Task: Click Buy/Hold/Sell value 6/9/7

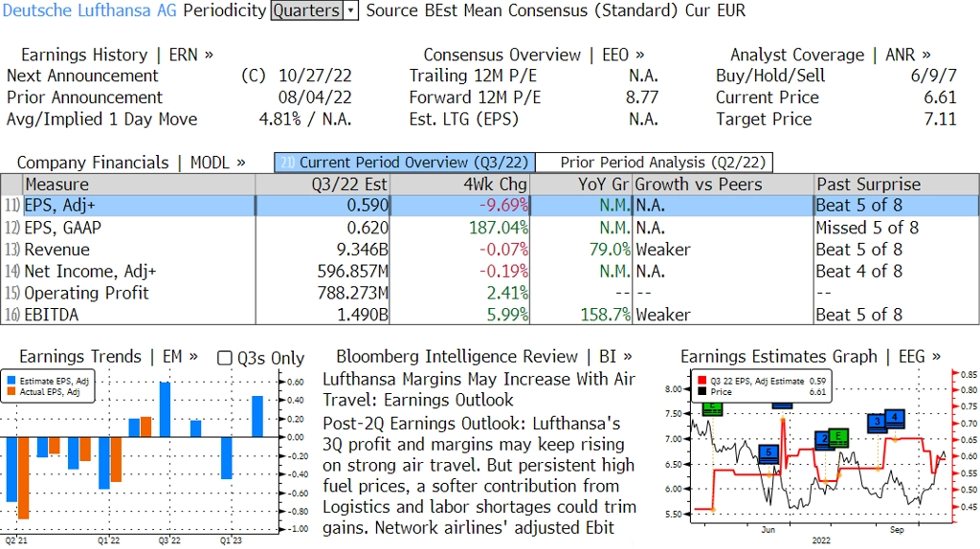Action: 934,76
